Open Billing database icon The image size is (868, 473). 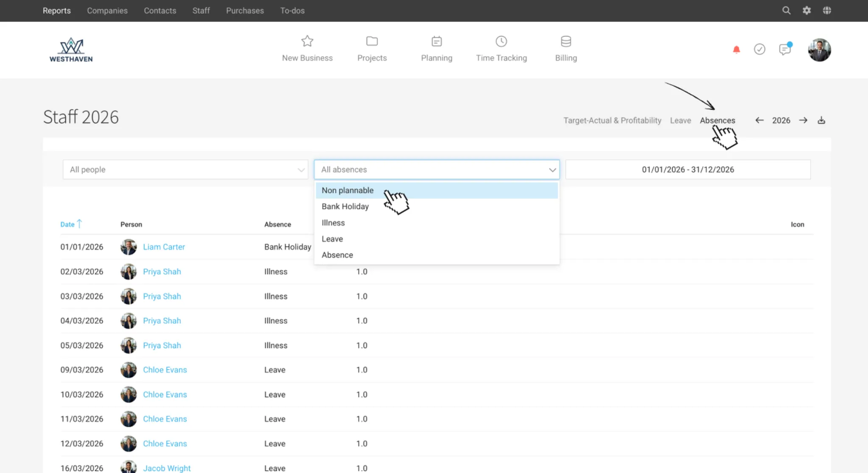[566, 41]
